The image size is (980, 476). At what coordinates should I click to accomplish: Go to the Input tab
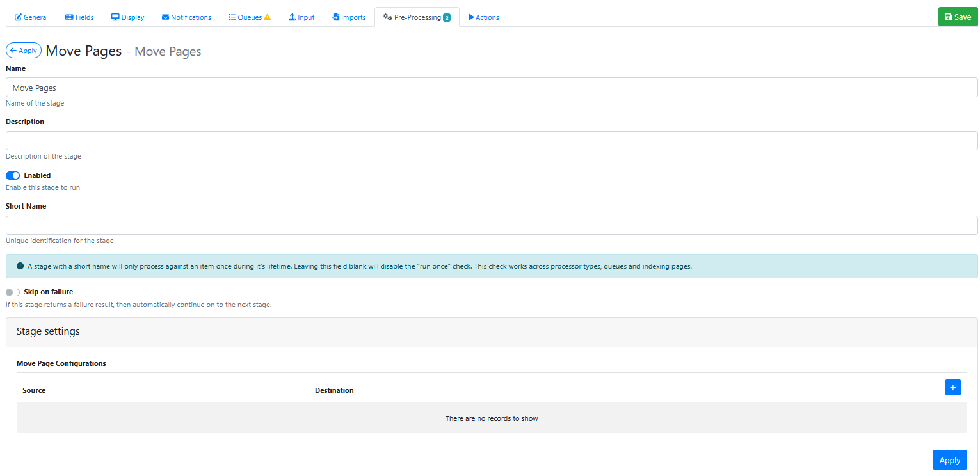point(301,17)
